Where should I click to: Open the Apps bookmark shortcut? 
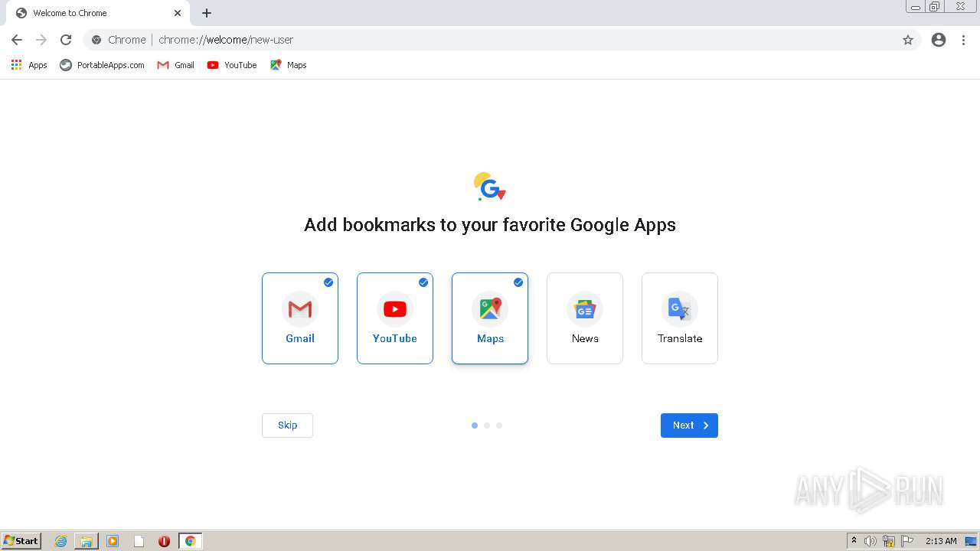(29, 65)
